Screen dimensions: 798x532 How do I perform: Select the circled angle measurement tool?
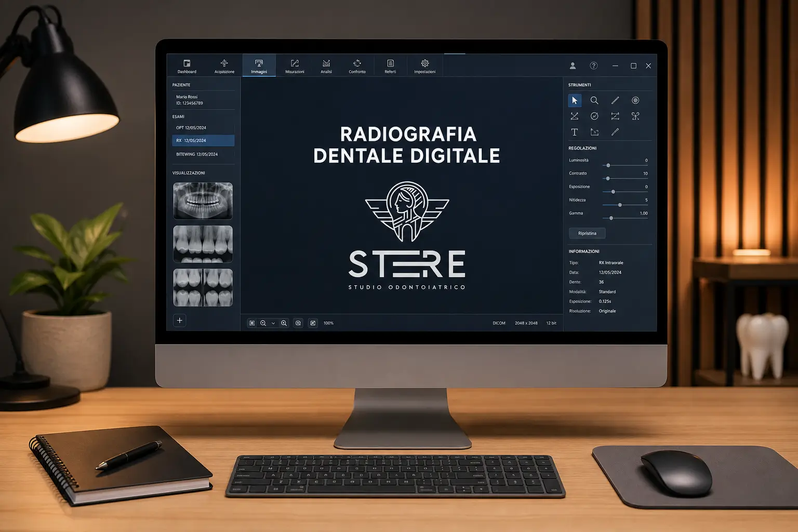click(x=594, y=116)
